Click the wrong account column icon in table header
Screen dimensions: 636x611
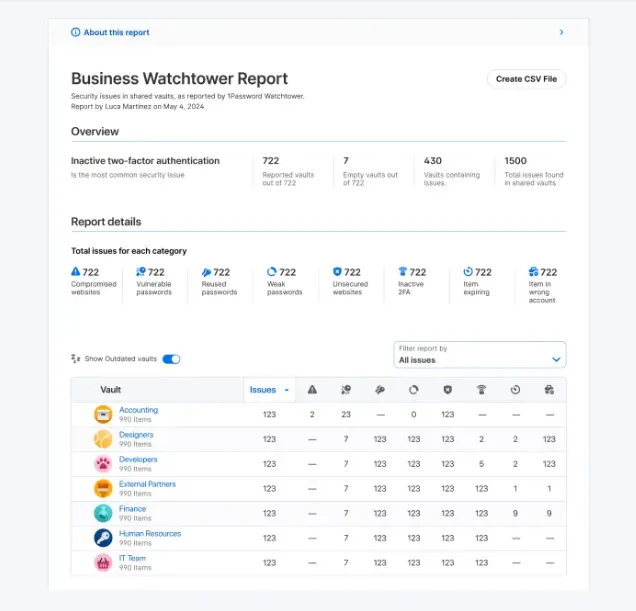click(549, 390)
